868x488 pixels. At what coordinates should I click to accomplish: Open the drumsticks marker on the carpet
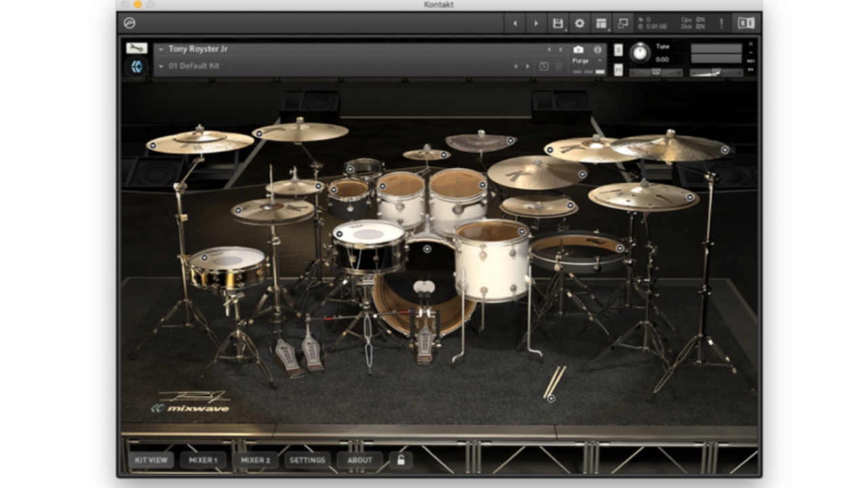551,399
